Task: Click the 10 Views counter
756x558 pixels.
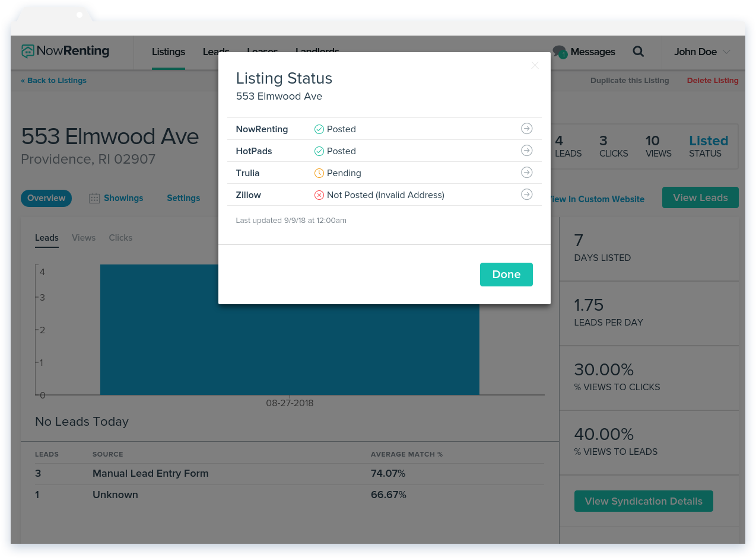Action: 658,146
